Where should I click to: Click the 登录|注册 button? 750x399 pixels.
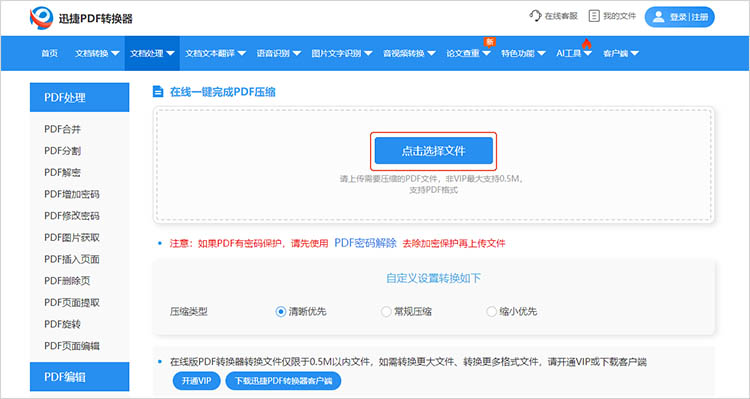pos(680,17)
